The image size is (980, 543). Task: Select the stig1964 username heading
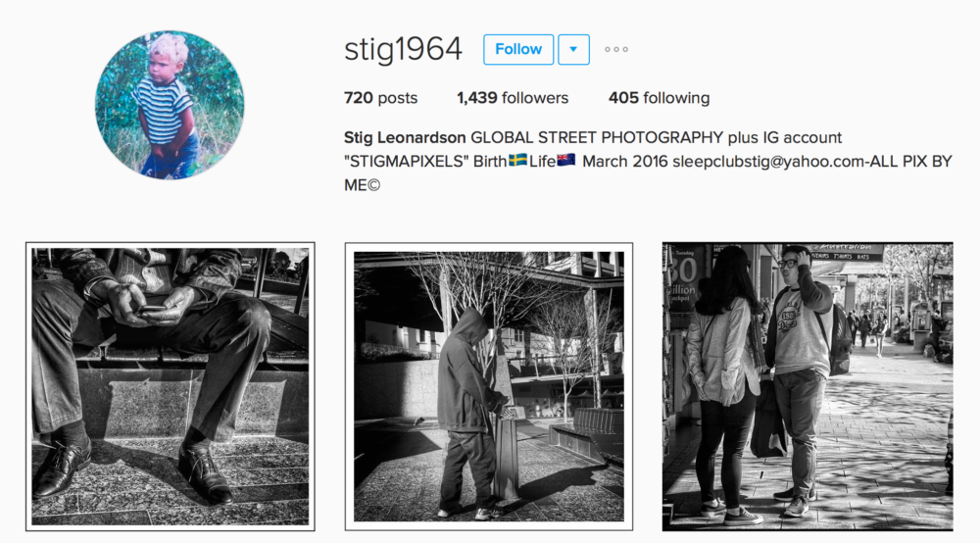pyautogui.click(x=403, y=49)
